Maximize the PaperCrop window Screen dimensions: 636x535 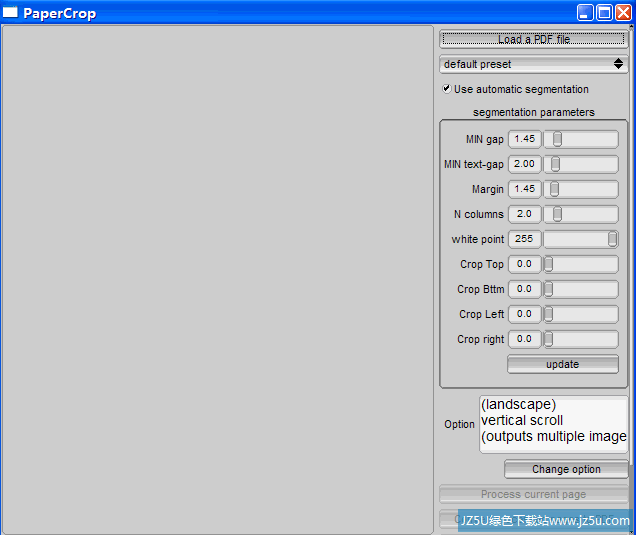click(604, 13)
